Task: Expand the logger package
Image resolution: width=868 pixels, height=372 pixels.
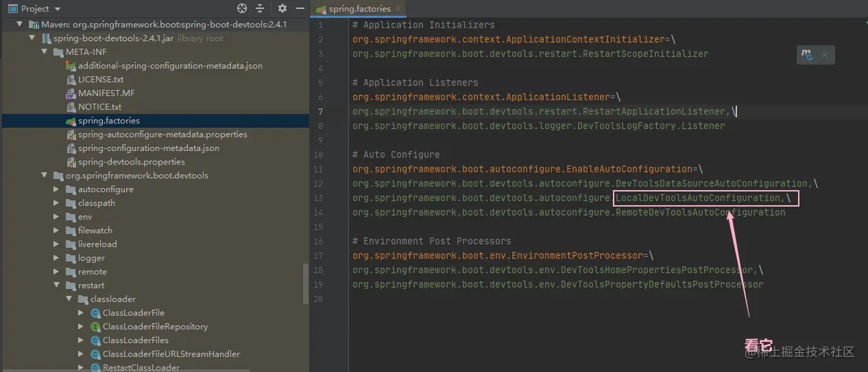Action: 57,258
